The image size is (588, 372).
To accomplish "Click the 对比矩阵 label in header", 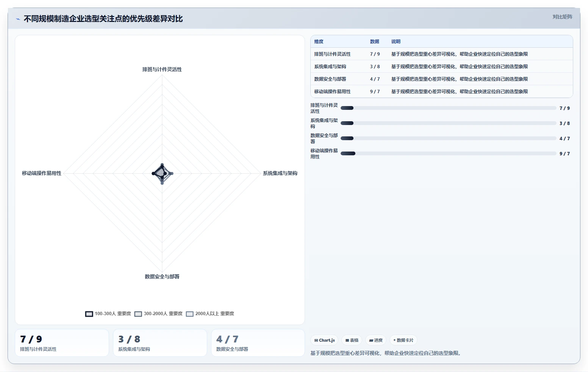I will (562, 17).
